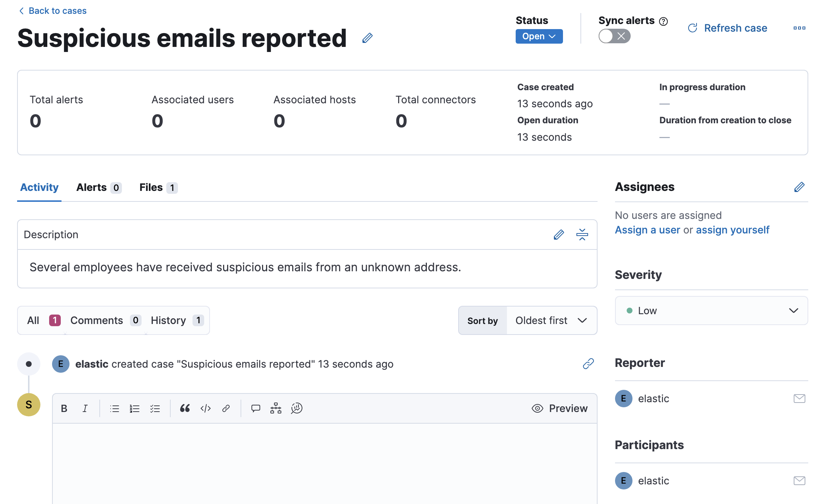Viewport: 821px width, 504px height.
Task: Toggle the Preview mode of comment editor
Action: [560, 408]
